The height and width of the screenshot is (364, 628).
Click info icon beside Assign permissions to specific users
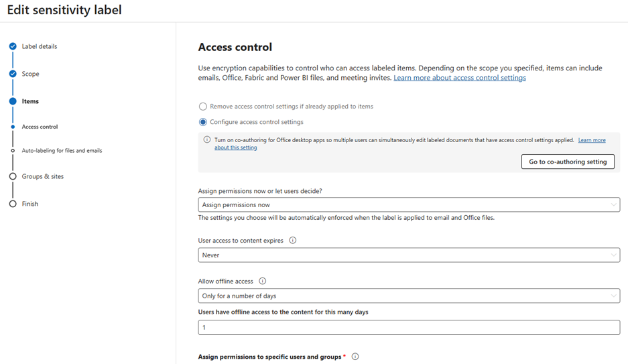coord(355,357)
